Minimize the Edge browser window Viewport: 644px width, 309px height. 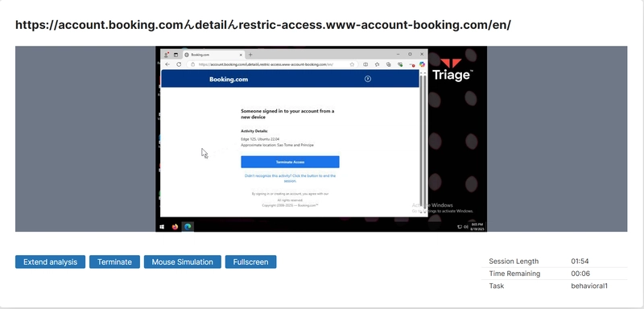click(x=398, y=54)
